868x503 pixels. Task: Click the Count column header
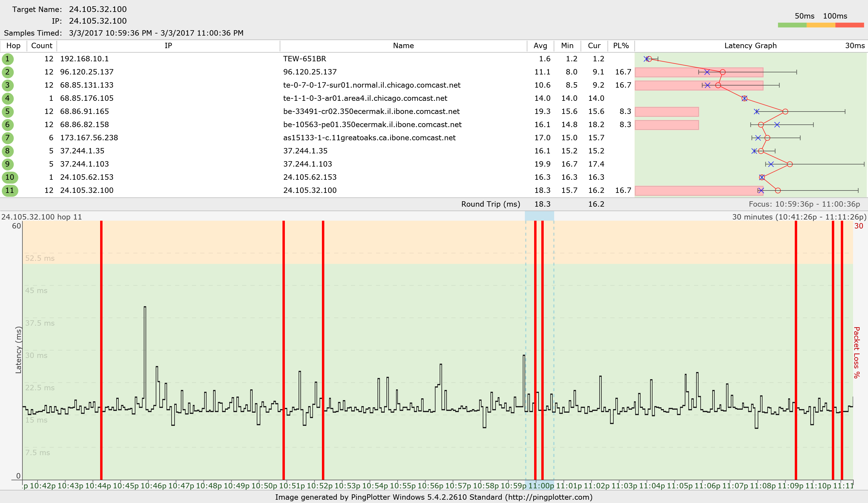coord(42,46)
